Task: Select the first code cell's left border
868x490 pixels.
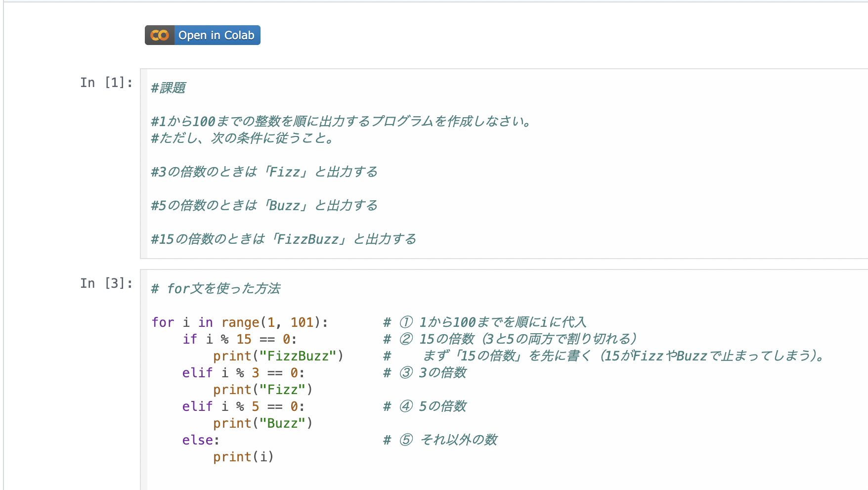Action: tap(144, 163)
